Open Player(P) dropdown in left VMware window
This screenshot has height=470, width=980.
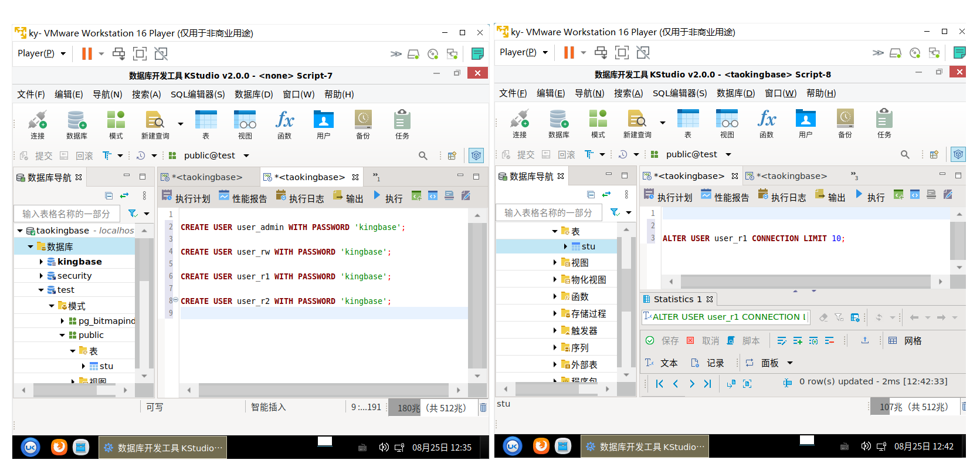click(42, 53)
